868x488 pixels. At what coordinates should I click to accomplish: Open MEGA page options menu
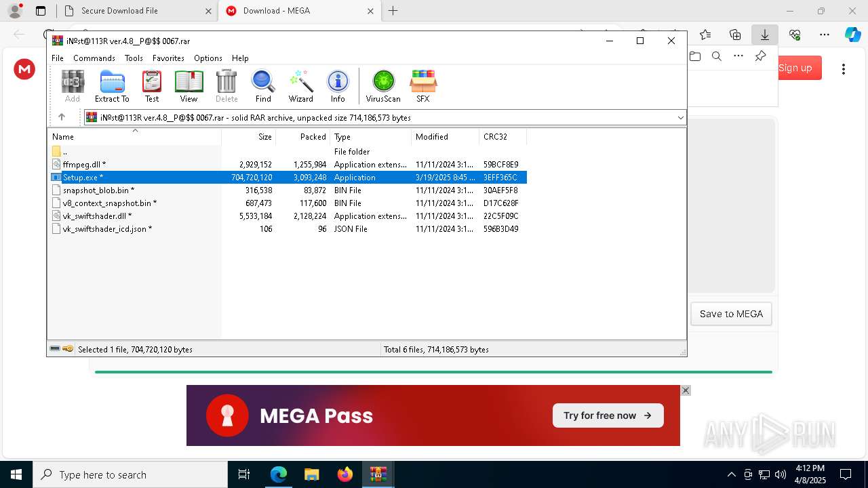tap(844, 68)
